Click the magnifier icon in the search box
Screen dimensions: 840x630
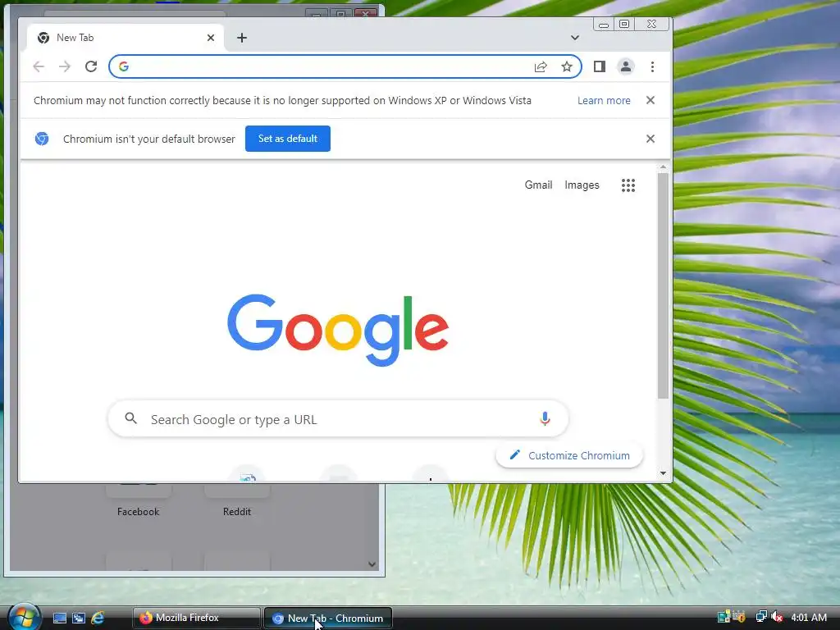coord(130,418)
